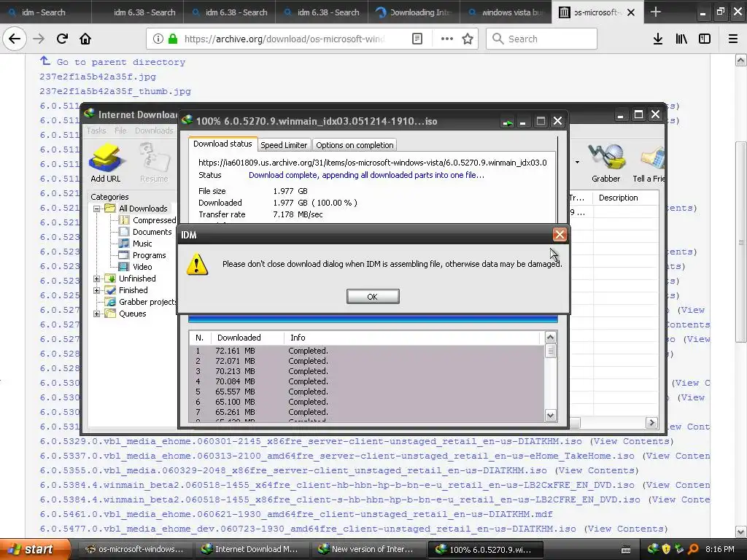This screenshot has width=747, height=560.
Task: Expand the Unfinished category
Action: coord(97,279)
